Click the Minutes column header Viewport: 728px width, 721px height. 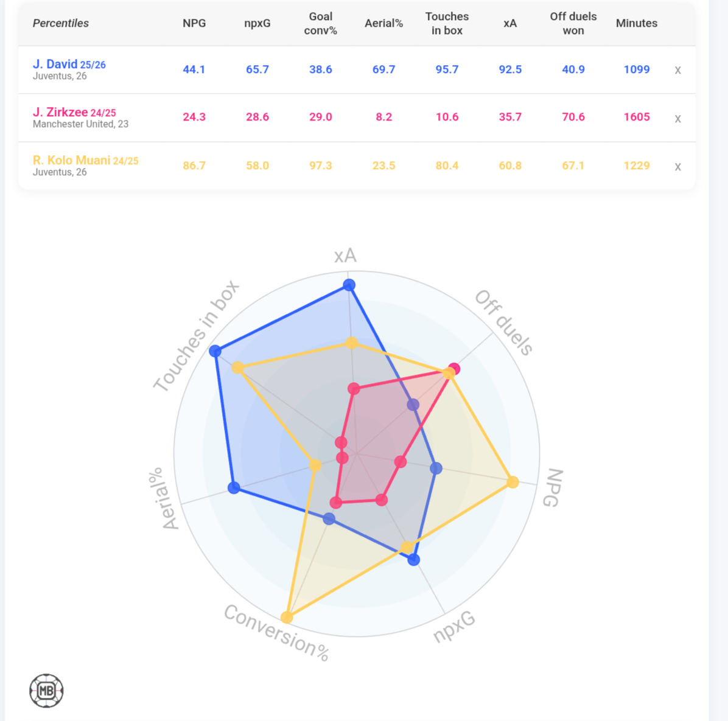pyautogui.click(x=637, y=23)
